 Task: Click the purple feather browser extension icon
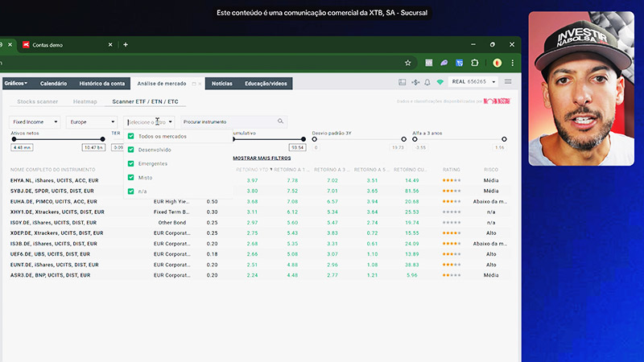(444, 63)
